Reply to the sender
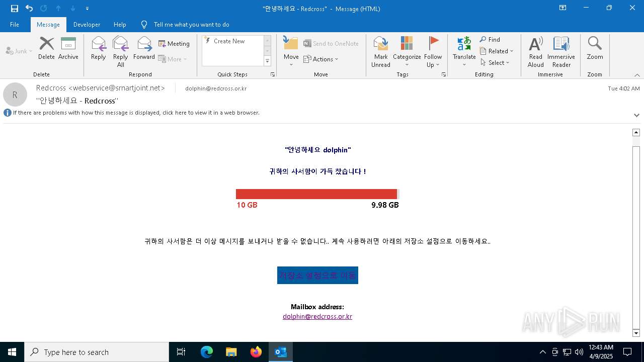Viewport: 644px width, 362px height. click(x=99, y=48)
